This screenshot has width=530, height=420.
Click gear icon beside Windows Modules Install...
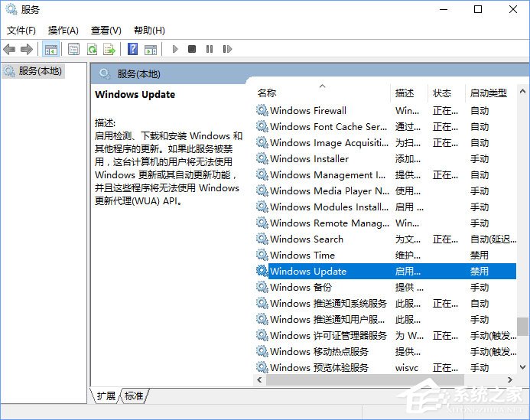[262, 207]
